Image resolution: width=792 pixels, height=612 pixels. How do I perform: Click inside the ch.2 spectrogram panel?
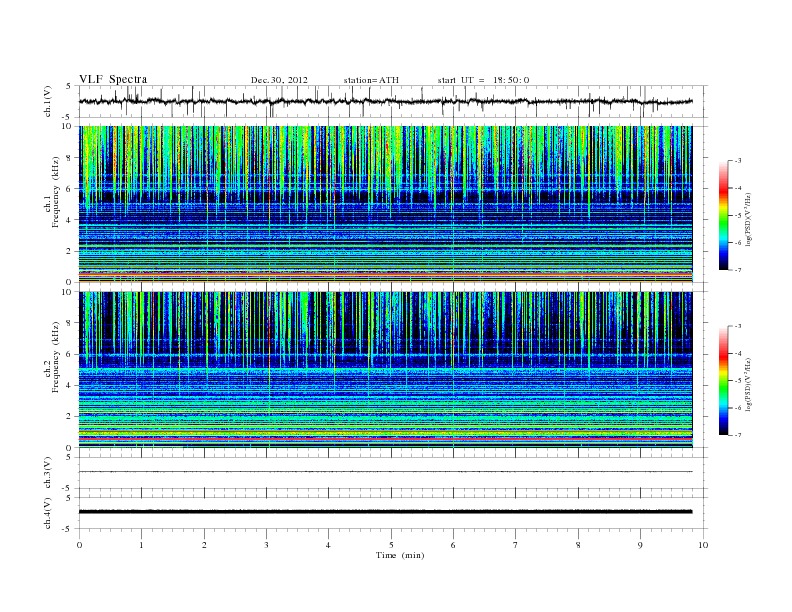tap(385, 370)
